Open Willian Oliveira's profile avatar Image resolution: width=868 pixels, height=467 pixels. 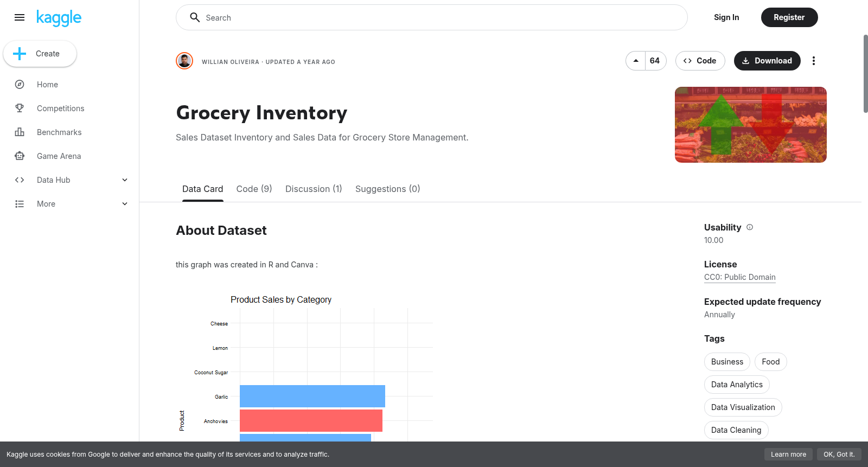[184, 61]
